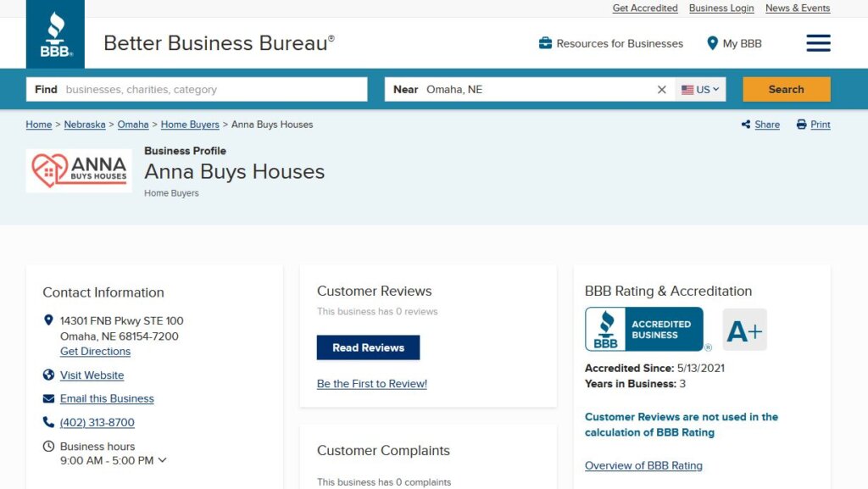
Task: Click the Customer Complaints heading
Action: click(x=383, y=451)
